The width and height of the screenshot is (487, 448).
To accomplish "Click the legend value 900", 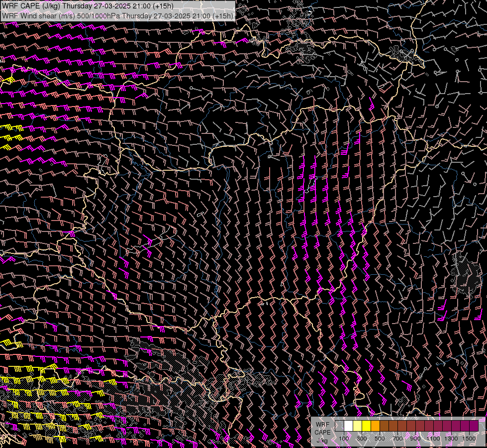I will coord(415,439).
